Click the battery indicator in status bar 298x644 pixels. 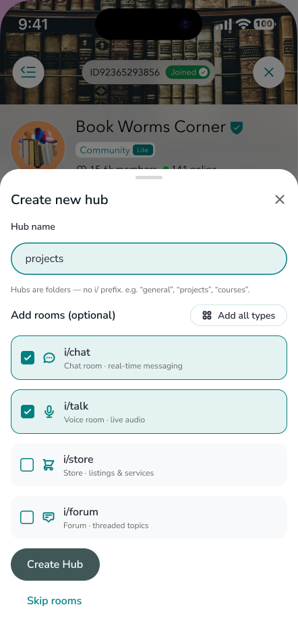click(264, 25)
